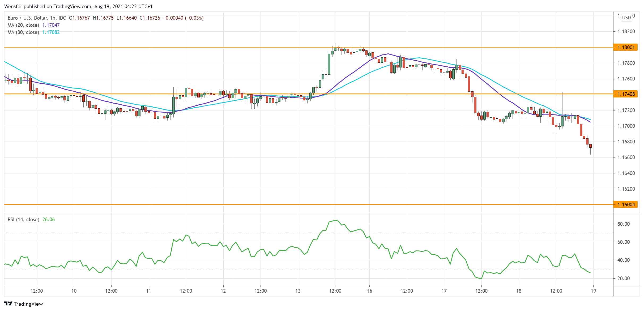
Task: Click the USD currency label button
Action: click(626, 18)
